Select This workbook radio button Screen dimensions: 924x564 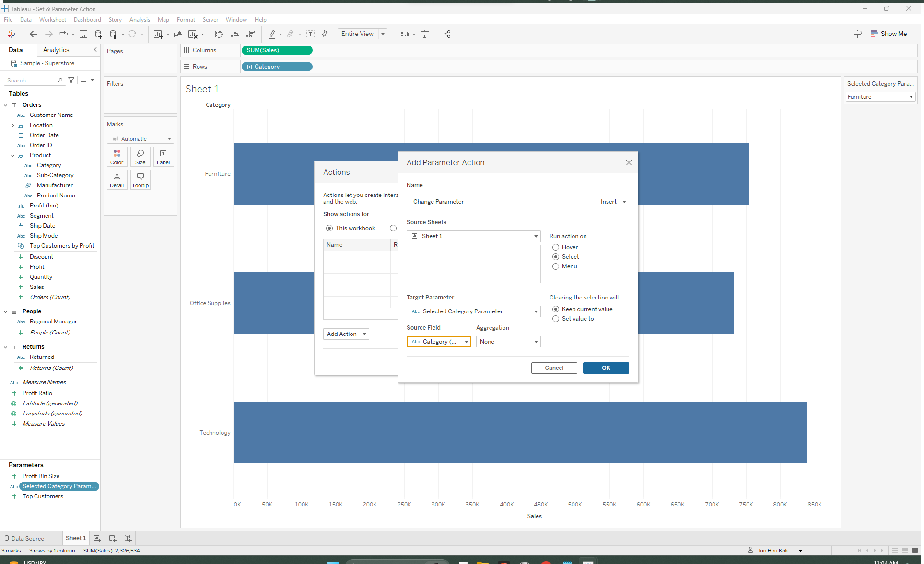tap(329, 228)
